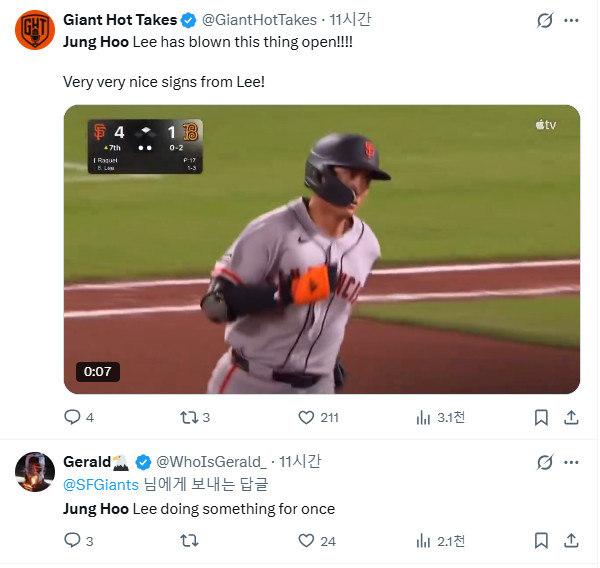Reply to Gerald's tweet
This screenshot has height=568, width=600.
pyautogui.click(x=72, y=540)
